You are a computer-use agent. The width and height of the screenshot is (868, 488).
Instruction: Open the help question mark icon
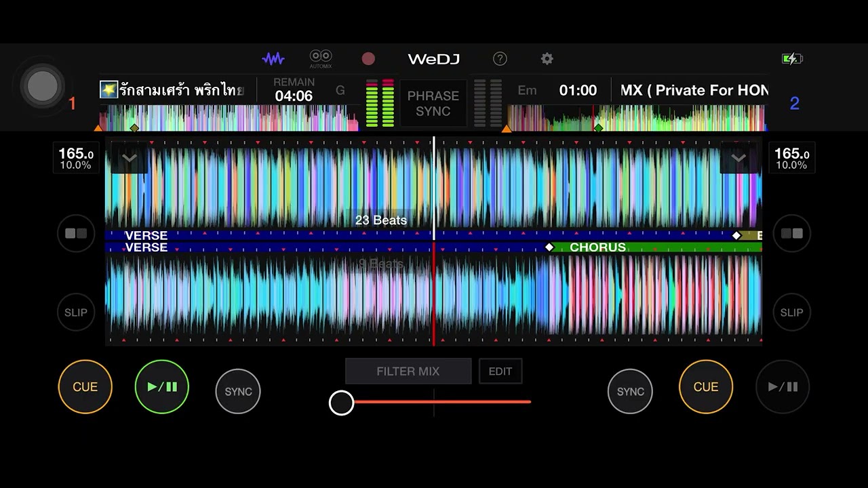[x=500, y=59]
